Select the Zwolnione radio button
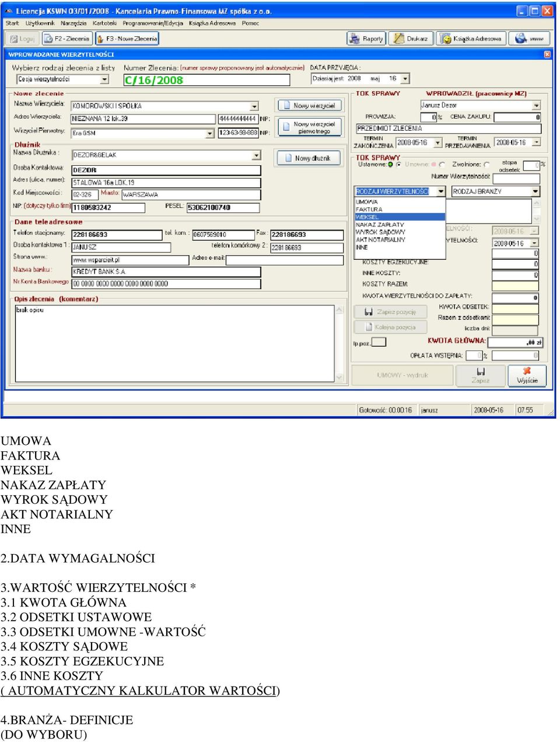 click(x=487, y=165)
